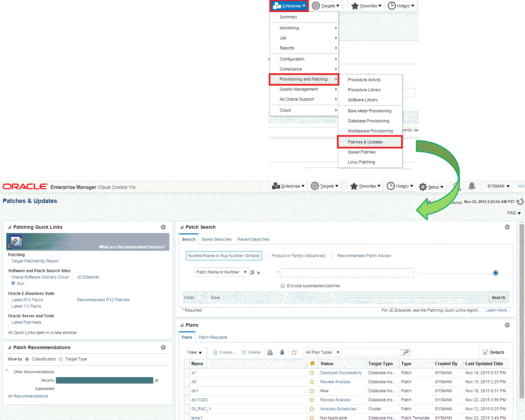
Task: Click the person icon in the Plans toolbar
Action: [282, 352]
